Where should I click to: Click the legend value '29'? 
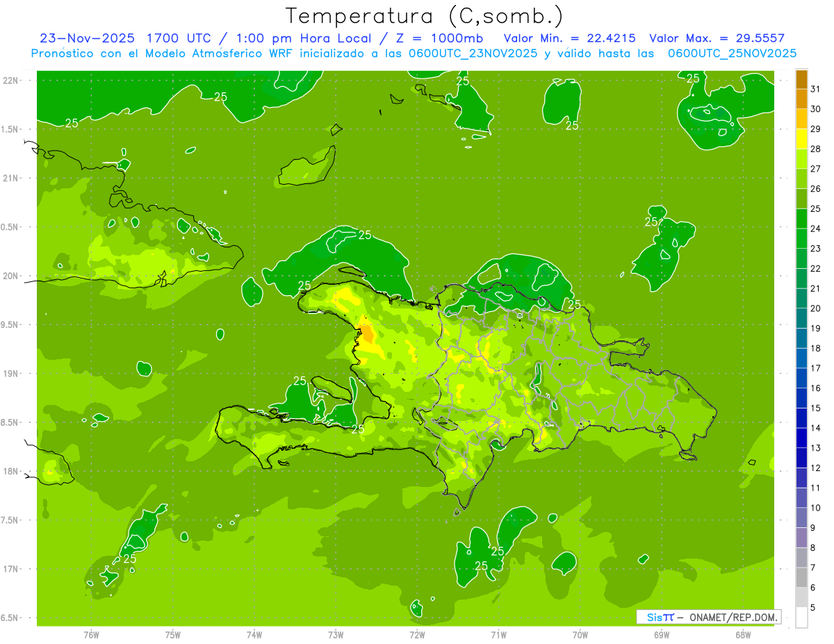[x=816, y=129]
